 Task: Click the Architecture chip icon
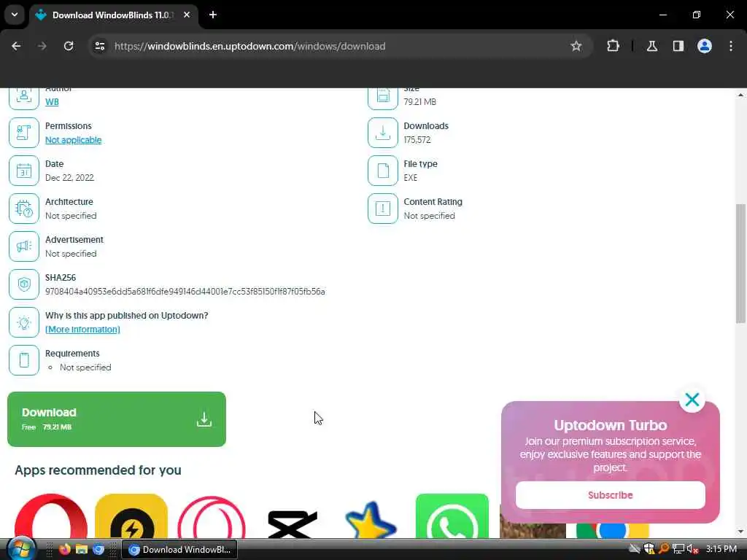[x=24, y=209]
